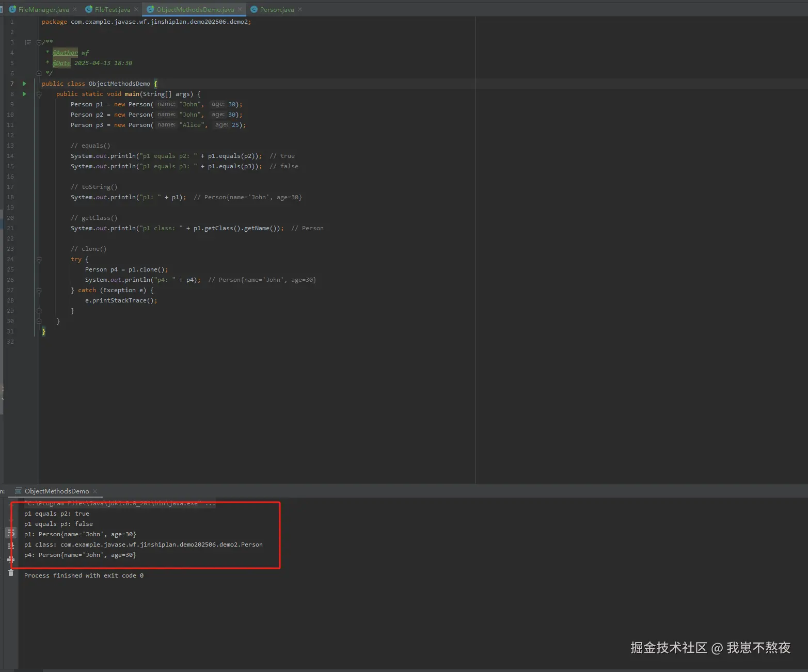Click the java.exe command line in console
Image resolution: width=808 pixels, height=672 pixels.
click(x=120, y=503)
